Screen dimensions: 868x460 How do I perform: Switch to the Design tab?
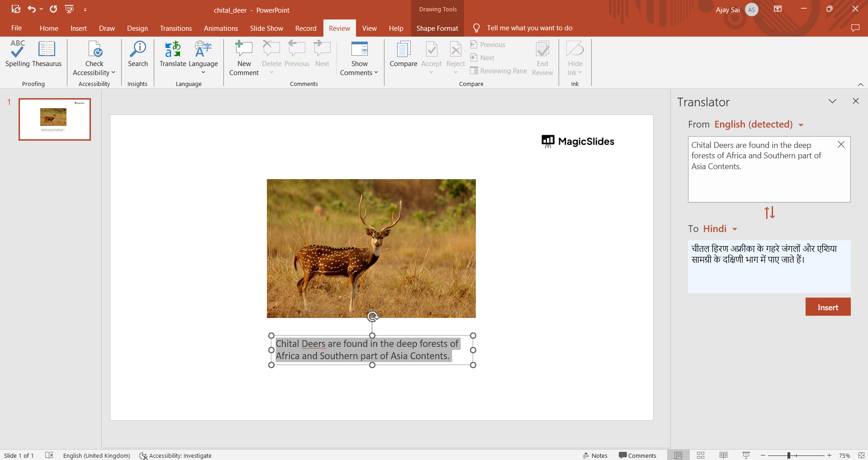pyautogui.click(x=137, y=28)
